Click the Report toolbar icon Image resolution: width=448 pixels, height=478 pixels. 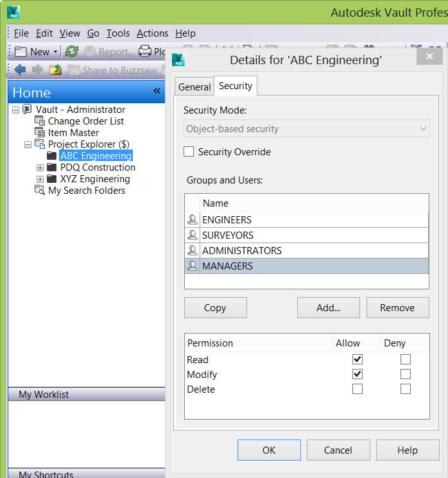coord(90,51)
